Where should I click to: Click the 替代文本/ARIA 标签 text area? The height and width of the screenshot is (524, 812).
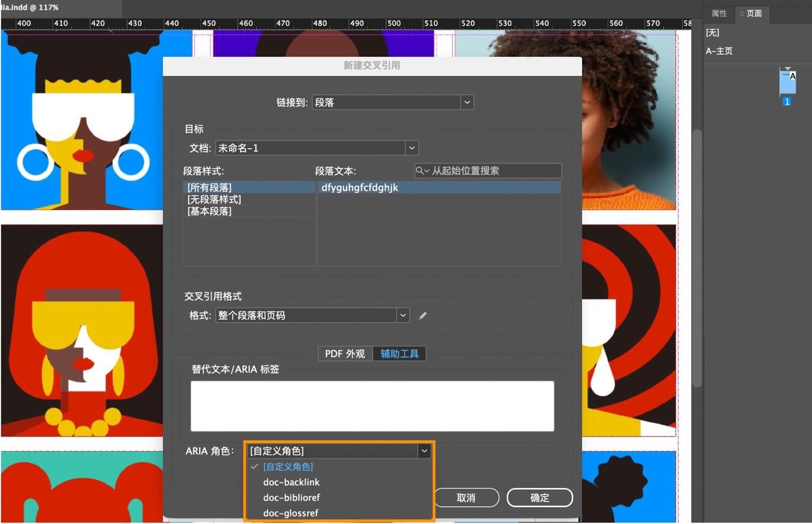372,406
